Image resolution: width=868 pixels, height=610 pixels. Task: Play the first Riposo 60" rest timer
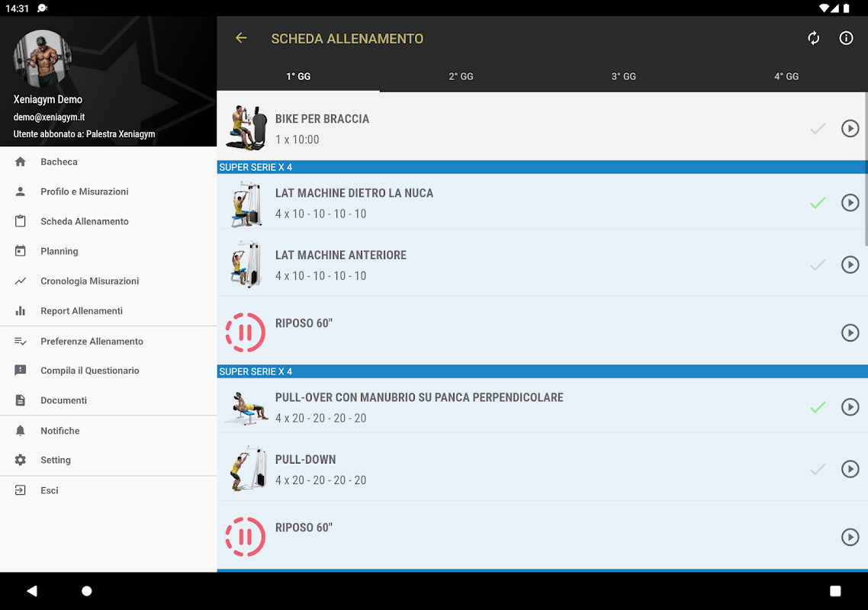point(850,332)
